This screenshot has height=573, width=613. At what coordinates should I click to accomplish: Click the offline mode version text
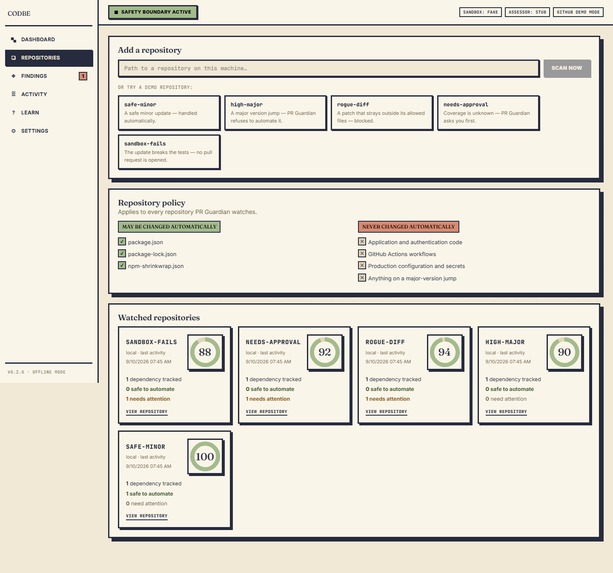point(37,372)
